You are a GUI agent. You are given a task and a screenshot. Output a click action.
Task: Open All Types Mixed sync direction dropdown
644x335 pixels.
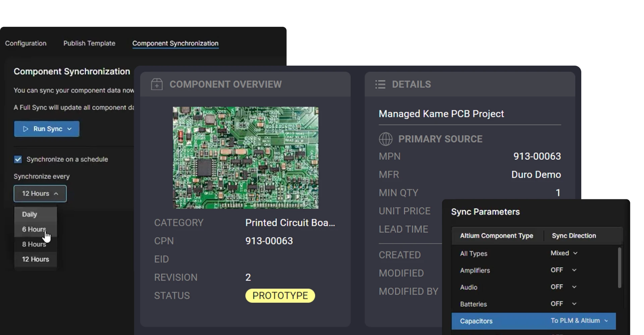coord(564,253)
